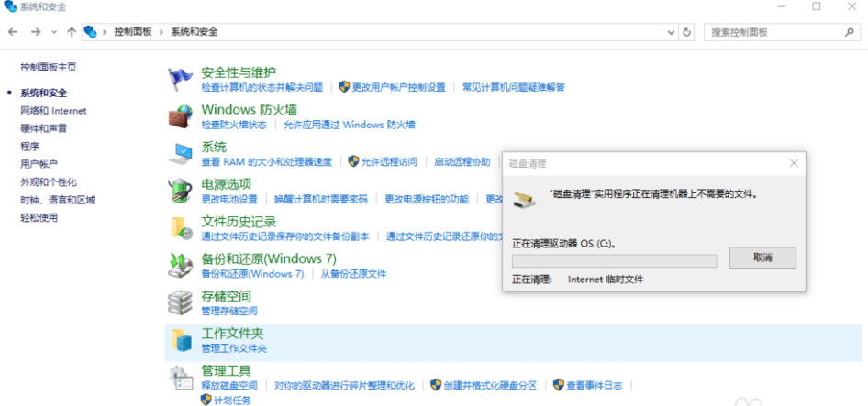Click 从备份还原文件 link
868x406 pixels.
354,274
